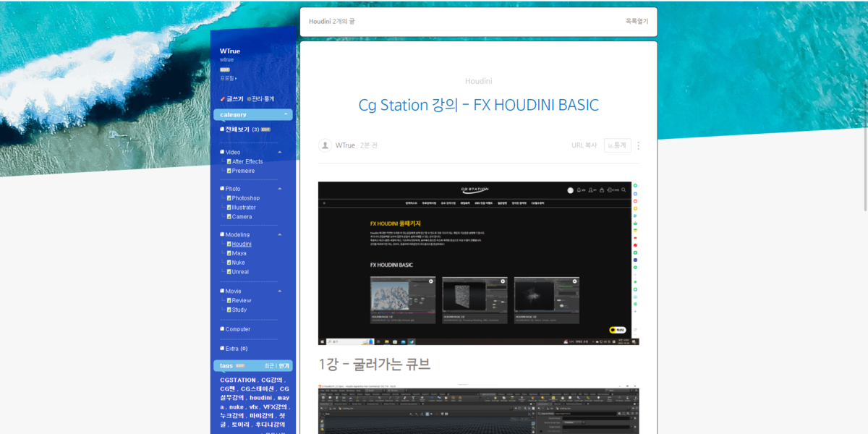The image size is (868, 434).
Task: Click the document icon beside Premeire subcategory
Action: coord(229,170)
